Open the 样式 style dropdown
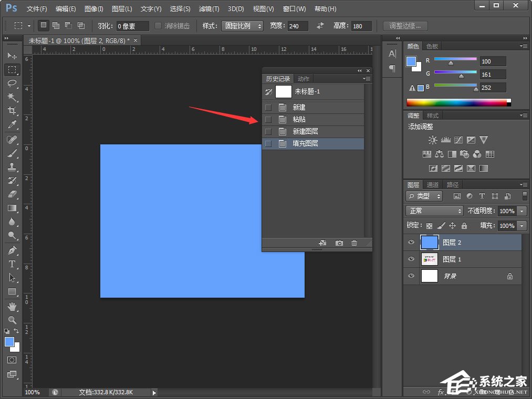The height and width of the screenshot is (399, 532). coord(242,26)
